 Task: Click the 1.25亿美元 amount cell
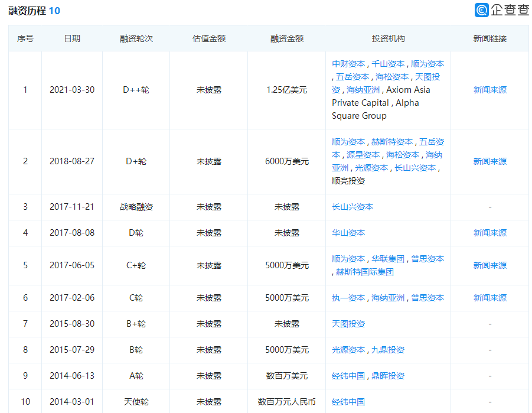tap(287, 90)
